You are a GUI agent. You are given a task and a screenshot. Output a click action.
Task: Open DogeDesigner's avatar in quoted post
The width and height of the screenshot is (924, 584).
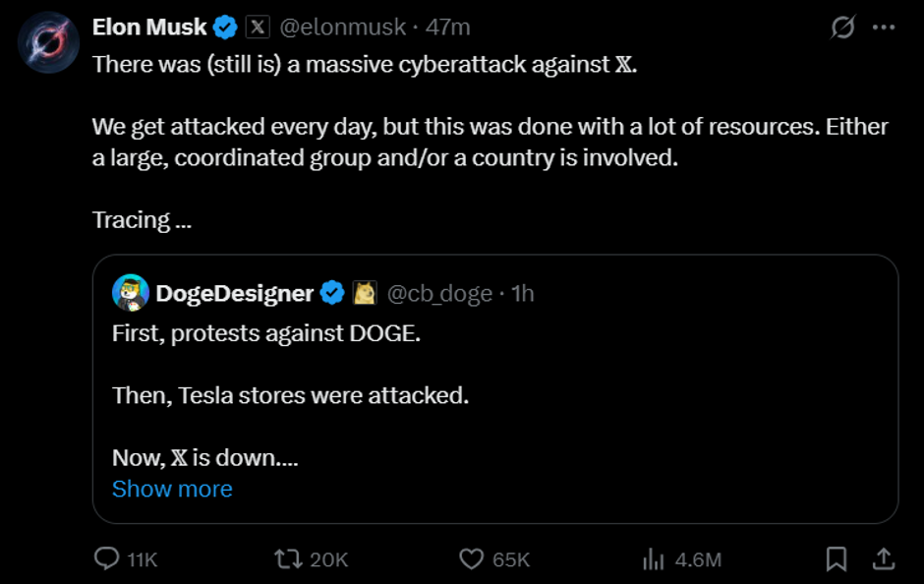(x=131, y=292)
